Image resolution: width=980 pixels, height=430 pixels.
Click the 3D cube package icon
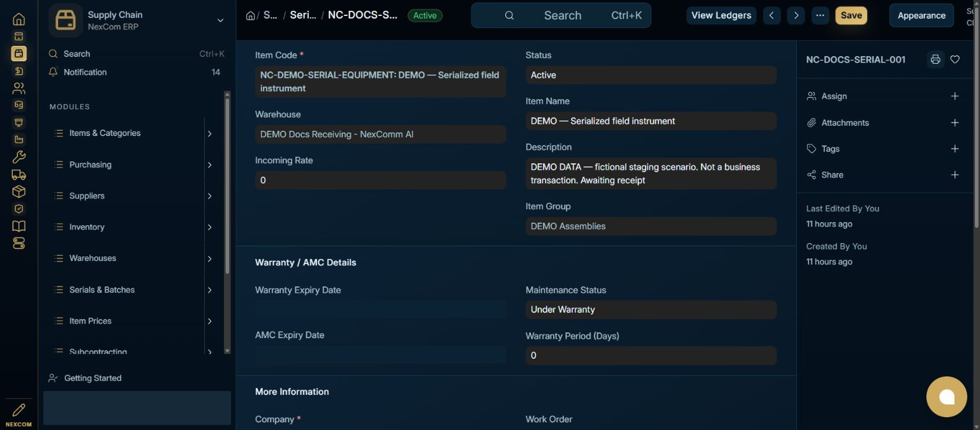click(19, 191)
